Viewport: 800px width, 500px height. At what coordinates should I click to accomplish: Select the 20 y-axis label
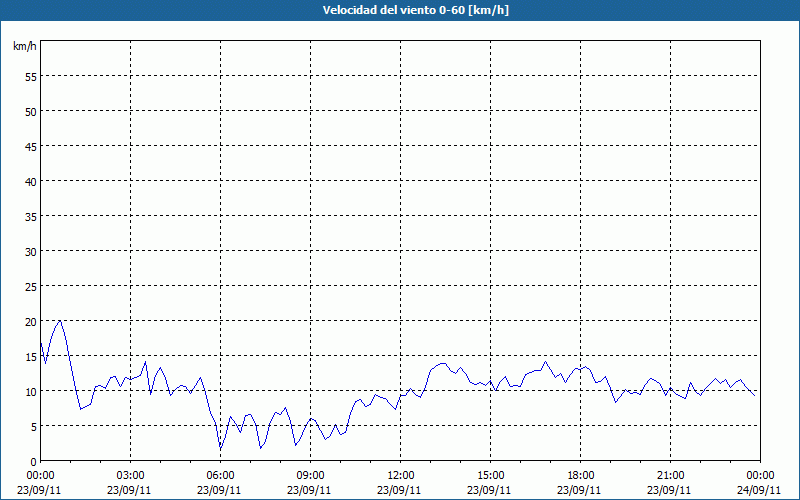click(x=31, y=322)
